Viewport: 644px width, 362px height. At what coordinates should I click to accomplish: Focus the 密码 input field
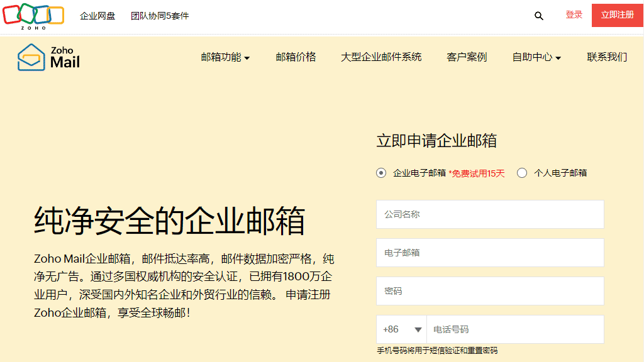tap(490, 291)
